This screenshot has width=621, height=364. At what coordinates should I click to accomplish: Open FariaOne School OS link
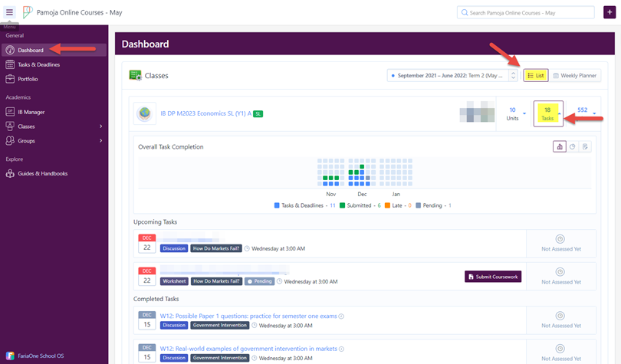pyautogui.click(x=41, y=356)
